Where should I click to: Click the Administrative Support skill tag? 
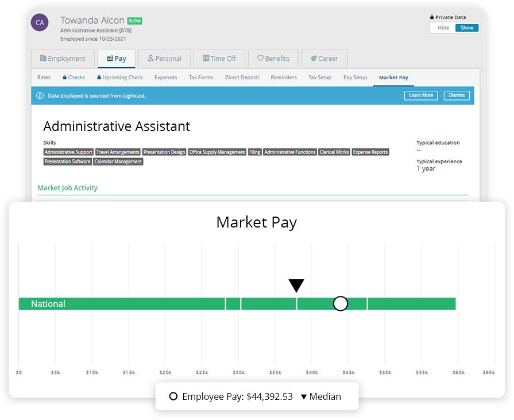(x=68, y=152)
